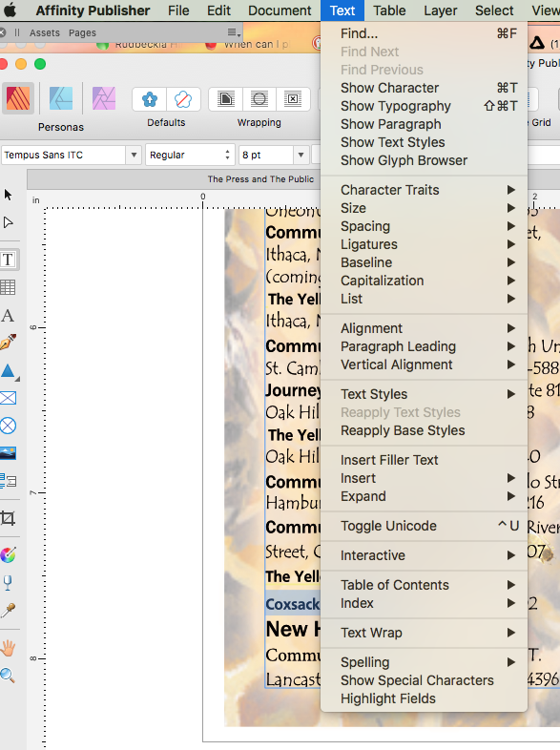Viewport: 560px width, 750px height.
Task: Select the Frame Text tool
Action: [9, 260]
